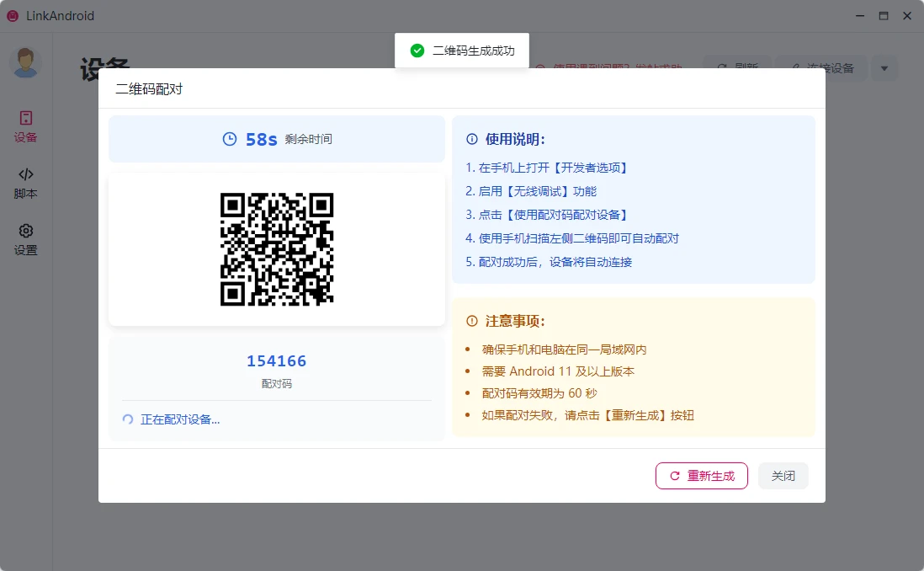Screen dimensions: 924x571
Task: Open the 设置 settings sidebar section
Action: click(25, 239)
